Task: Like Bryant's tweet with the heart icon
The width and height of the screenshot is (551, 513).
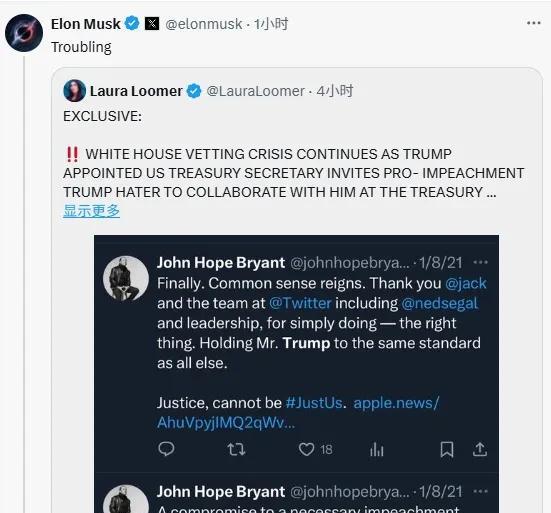Action: click(306, 449)
